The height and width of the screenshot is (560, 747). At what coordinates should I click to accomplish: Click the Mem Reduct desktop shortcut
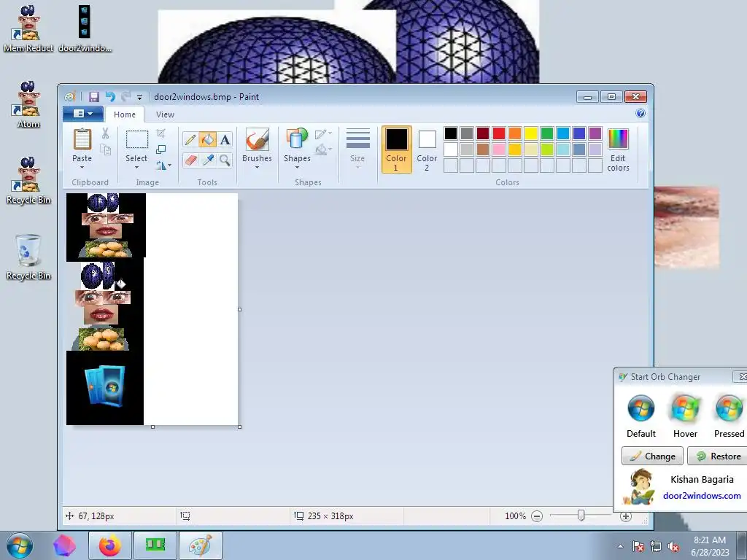(x=28, y=28)
